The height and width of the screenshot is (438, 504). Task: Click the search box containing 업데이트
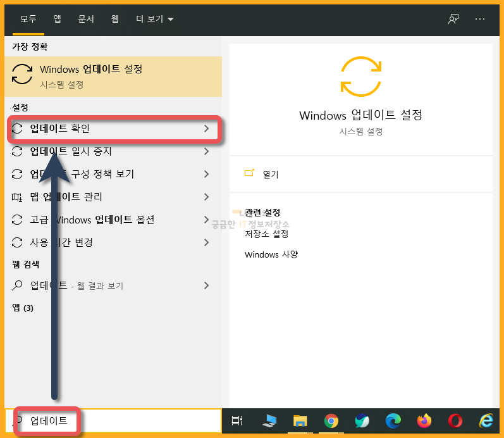[x=113, y=421]
